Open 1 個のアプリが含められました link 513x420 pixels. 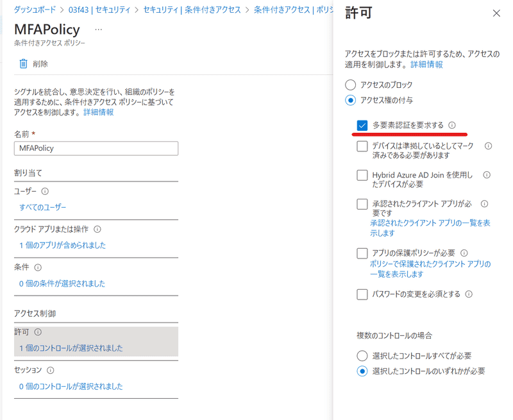pos(62,245)
